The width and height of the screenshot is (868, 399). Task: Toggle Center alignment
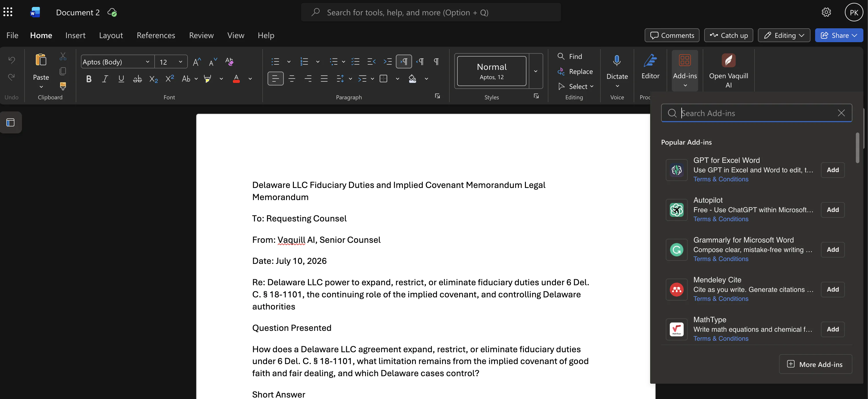click(292, 79)
